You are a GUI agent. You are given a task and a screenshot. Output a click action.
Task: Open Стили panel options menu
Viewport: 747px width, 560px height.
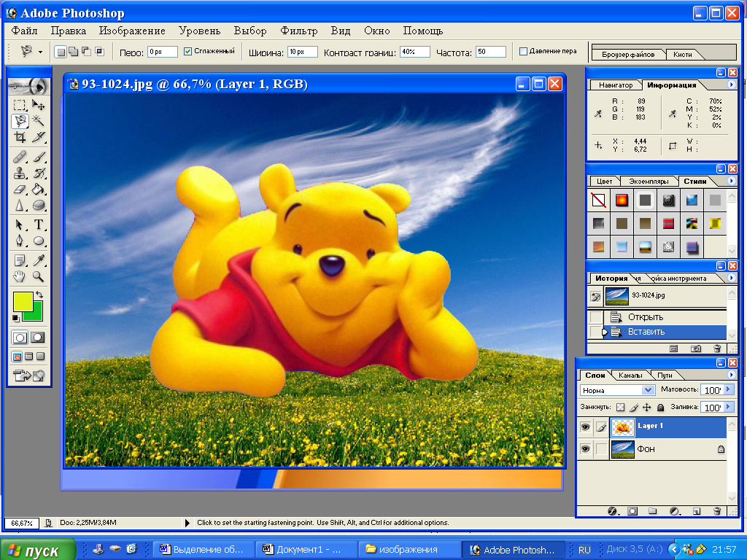pyautogui.click(x=731, y=181)
